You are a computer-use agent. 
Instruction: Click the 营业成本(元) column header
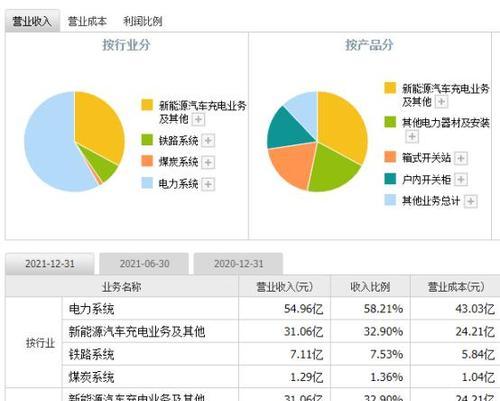click(x=456, y=287)
